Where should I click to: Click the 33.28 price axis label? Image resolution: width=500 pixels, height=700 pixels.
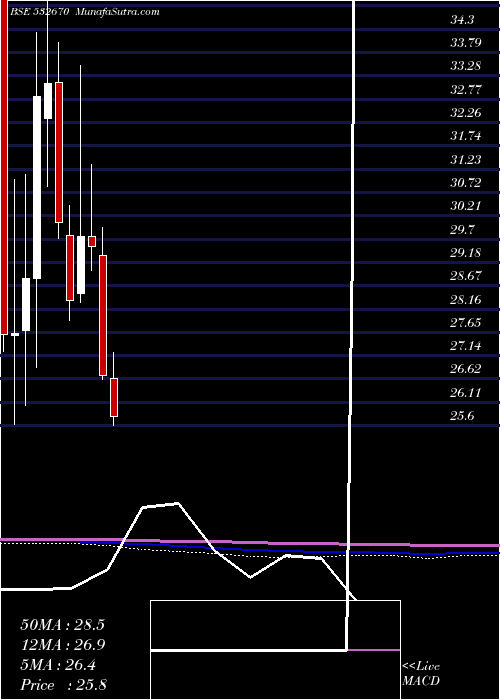466,66
